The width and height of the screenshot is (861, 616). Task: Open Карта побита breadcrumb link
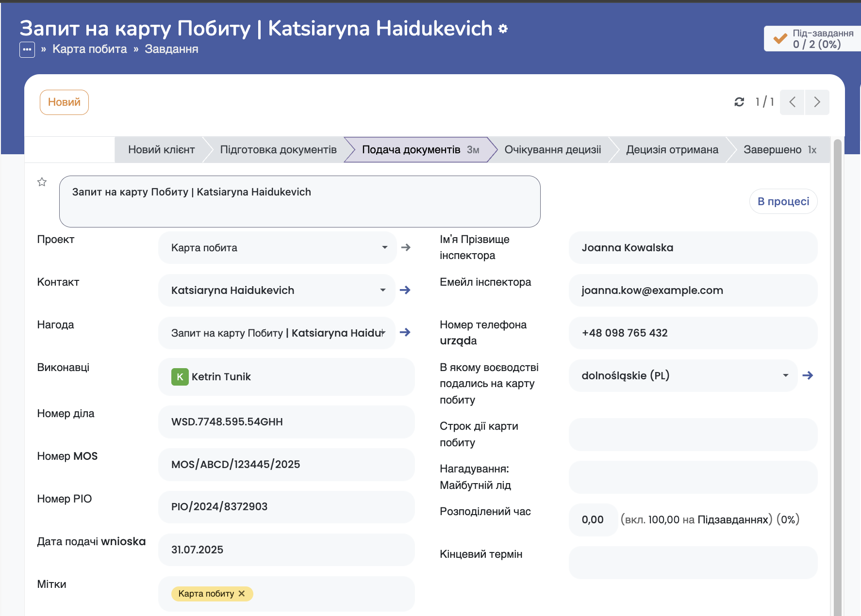[x=89, y=49]
